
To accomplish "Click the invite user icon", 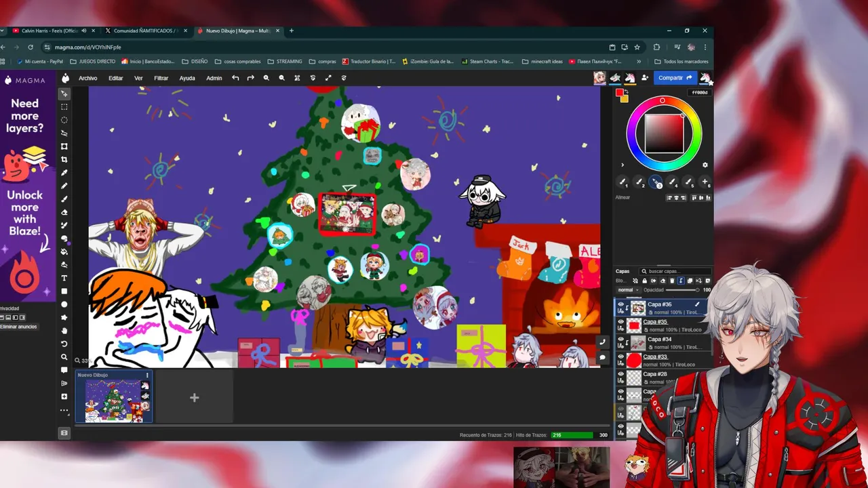I will pyautogui.click(x=645, y=78).
